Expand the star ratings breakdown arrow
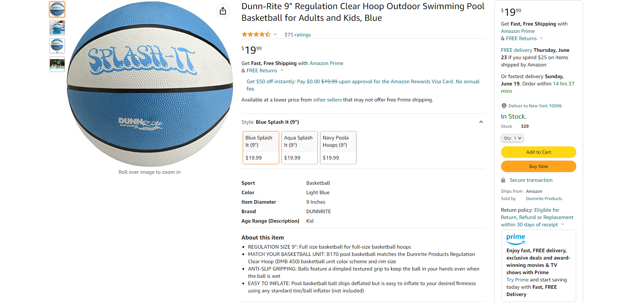The width and height of the screenshot is (644, 303). tap(276, 34)
